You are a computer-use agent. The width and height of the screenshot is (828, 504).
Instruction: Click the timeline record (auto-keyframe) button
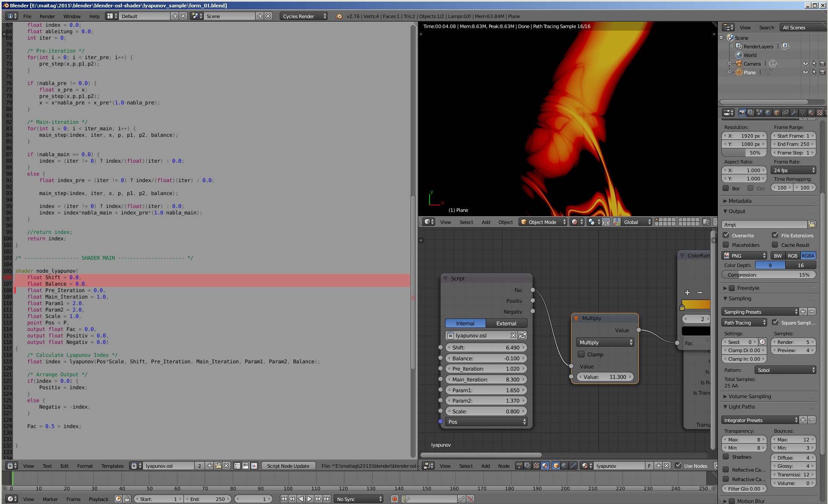394,499
